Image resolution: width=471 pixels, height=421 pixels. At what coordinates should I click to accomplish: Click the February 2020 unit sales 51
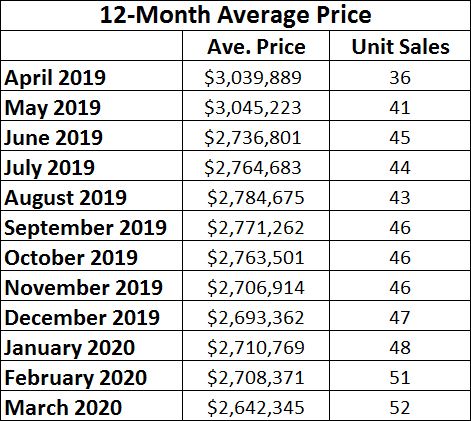pyautogui.click(x=400, y=376)
